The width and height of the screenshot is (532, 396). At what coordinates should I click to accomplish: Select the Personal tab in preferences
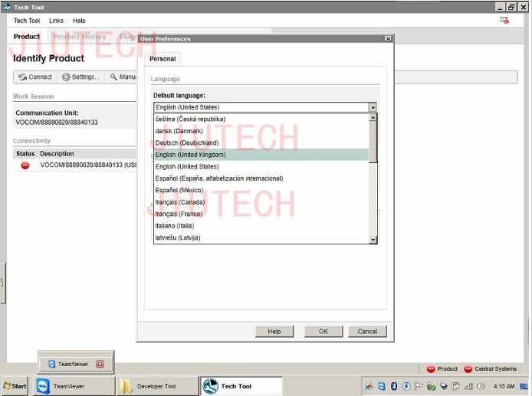(163, 59)
